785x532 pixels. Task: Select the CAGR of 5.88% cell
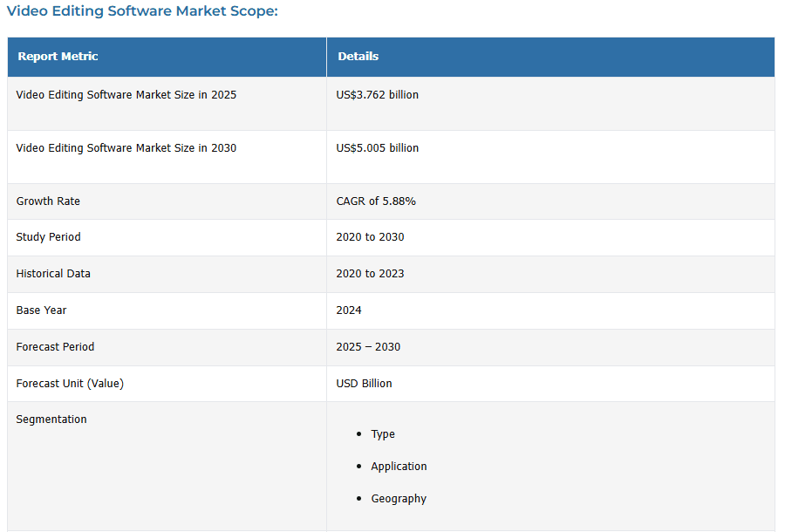pyautogui.click(x=376, y=201)
